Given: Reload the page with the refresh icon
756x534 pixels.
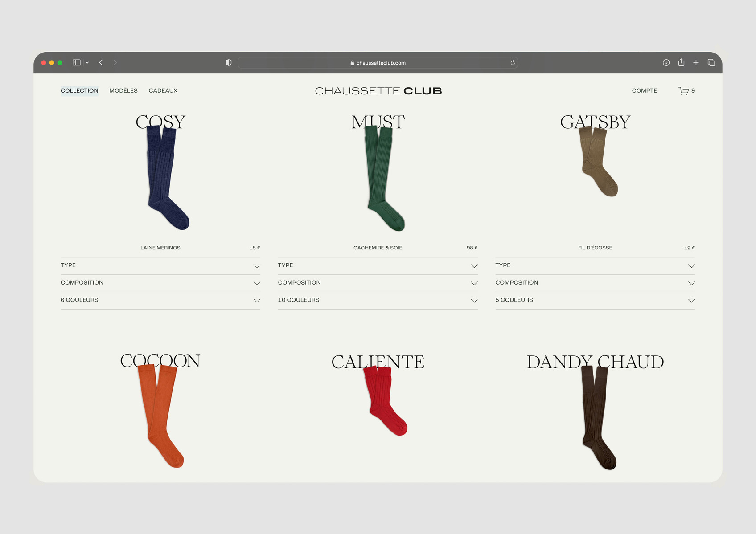Looking at the screenshot, I should pyautogui.click(x=513, y=63).
